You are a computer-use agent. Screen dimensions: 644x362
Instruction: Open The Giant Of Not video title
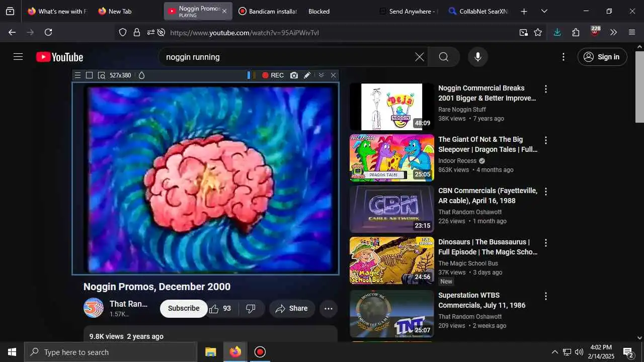pyautogui.click(x=488, y=144)
